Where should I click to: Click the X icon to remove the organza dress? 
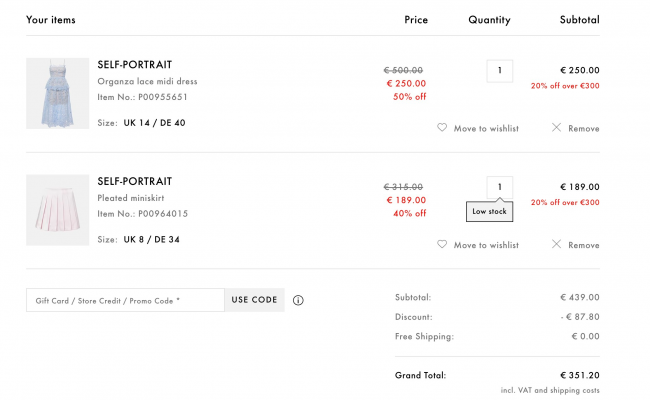[x=556, y=128]
